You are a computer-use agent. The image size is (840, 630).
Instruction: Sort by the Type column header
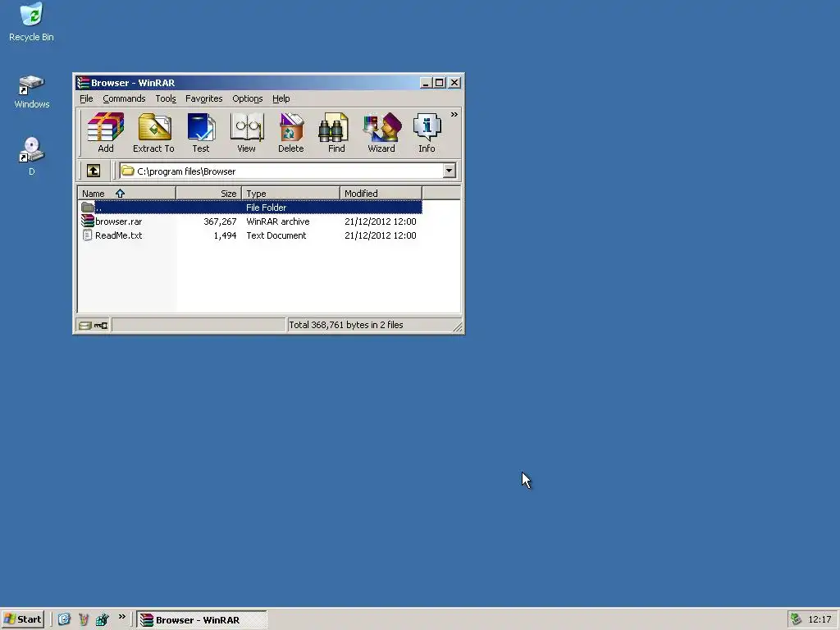click(291, 194)
